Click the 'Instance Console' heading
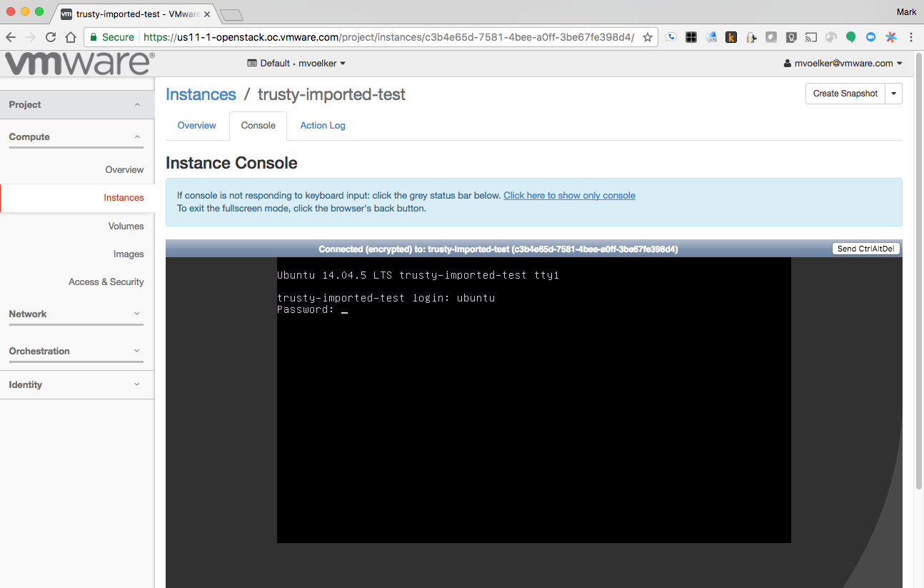The image size is (924, 588). 231,163
